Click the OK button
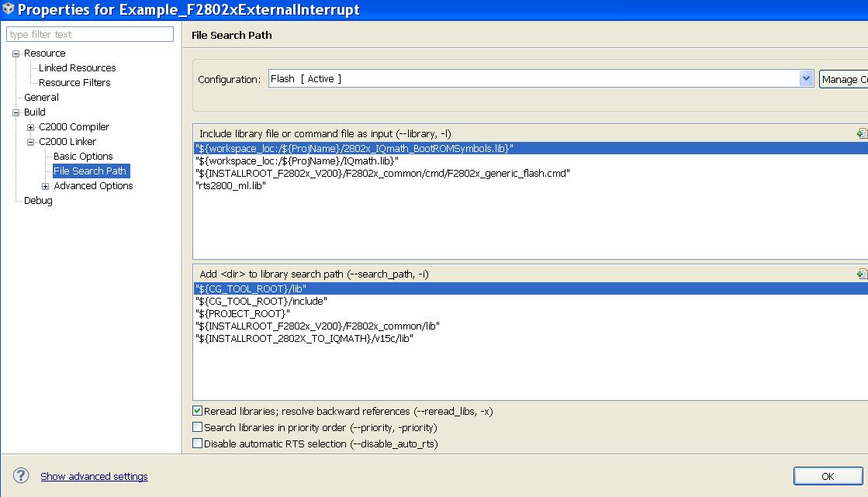 (x=828, y=475)
